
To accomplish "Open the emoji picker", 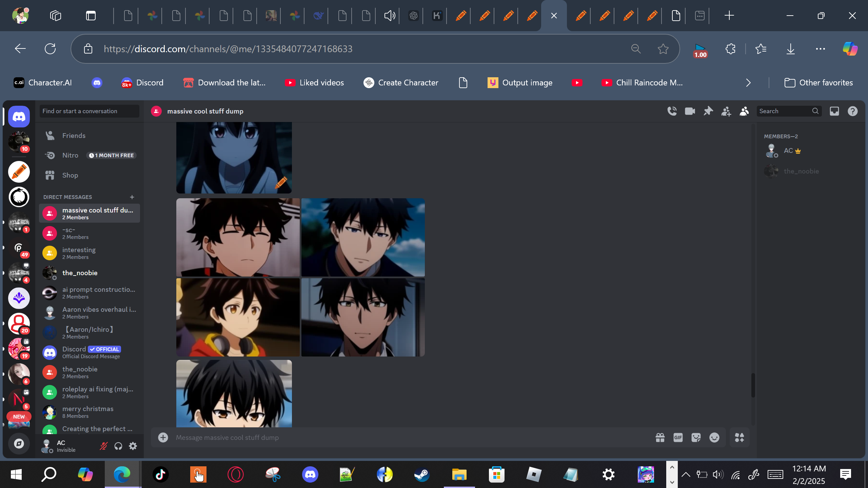I will tap(714, 438).
